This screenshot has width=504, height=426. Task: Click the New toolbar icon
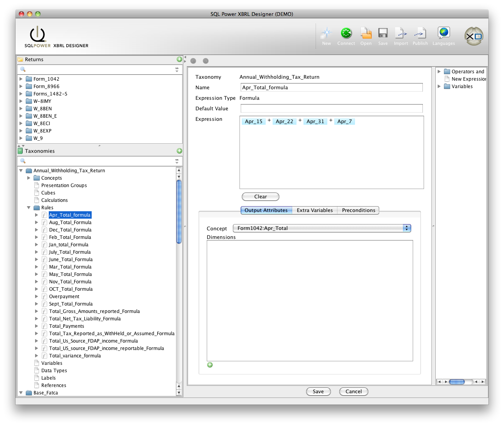click(x=326, y=34)
